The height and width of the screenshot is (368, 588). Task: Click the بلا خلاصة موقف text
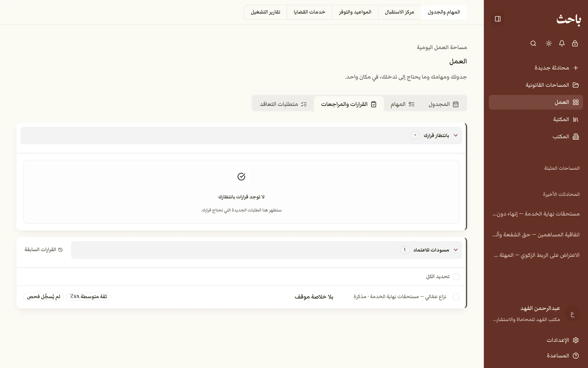(314, 297)
